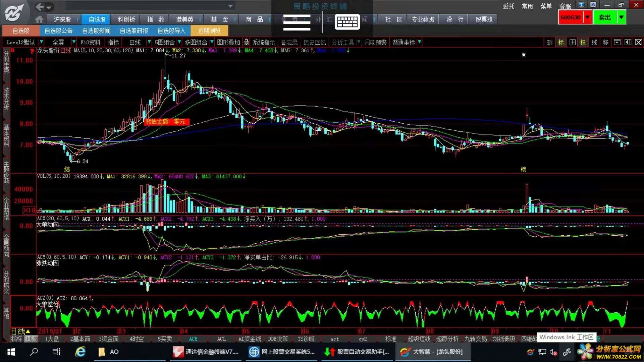The image size is (644, 362).
Task: Select the 自选股公告 sub-tab
Action: 59,31
